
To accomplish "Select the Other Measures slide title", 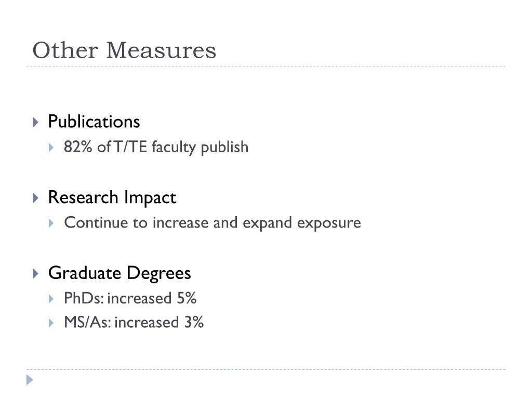I will [124, 50].
